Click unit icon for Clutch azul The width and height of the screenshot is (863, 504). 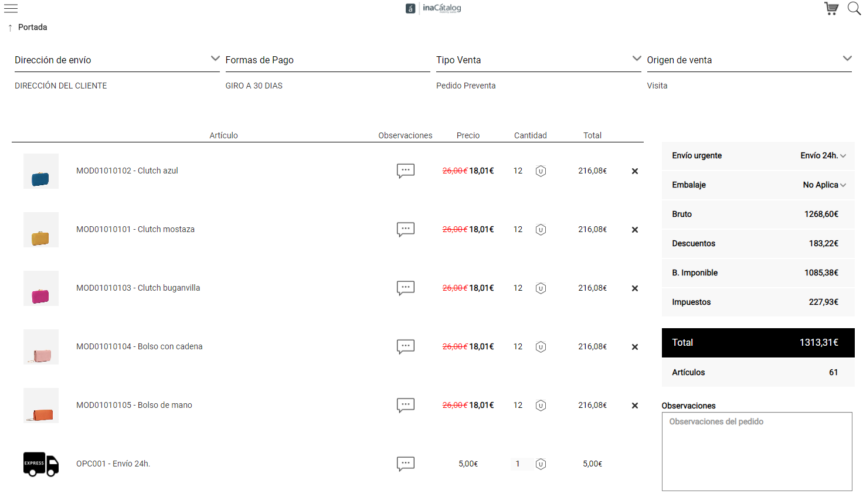pos(541,171)
